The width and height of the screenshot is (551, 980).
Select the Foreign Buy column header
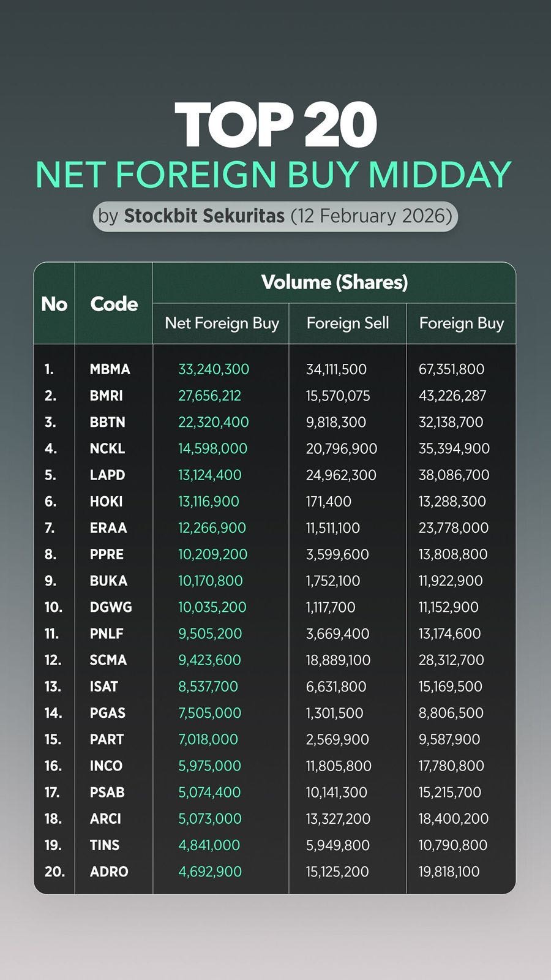461,323
